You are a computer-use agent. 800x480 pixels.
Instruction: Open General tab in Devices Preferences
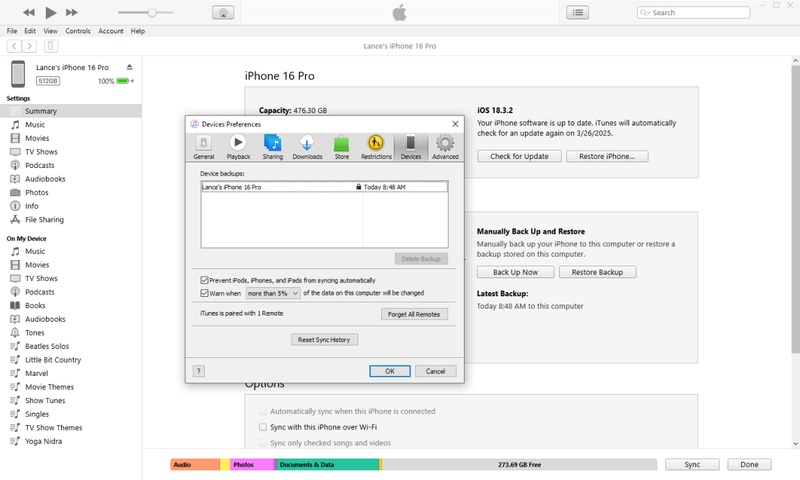pyautogui.click(x=204, y=147)
